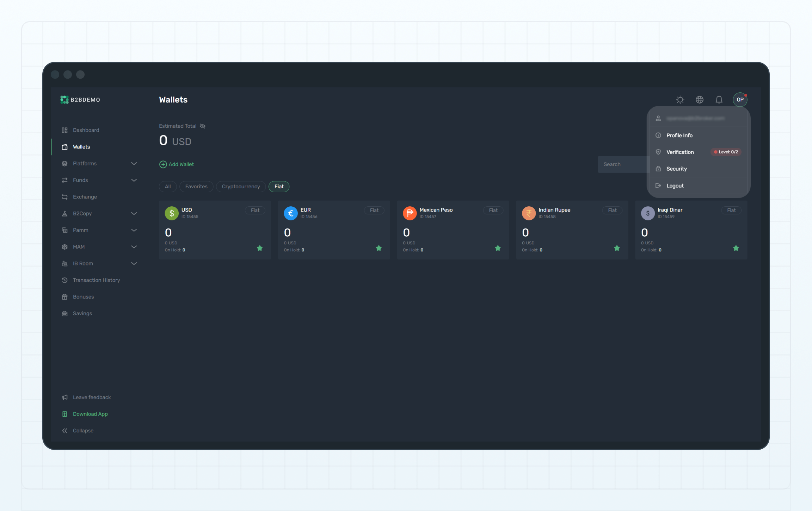Unstar the EUR wallet
Image resolution: width=812 pixels, height=511 pixels.
point(379,248)
